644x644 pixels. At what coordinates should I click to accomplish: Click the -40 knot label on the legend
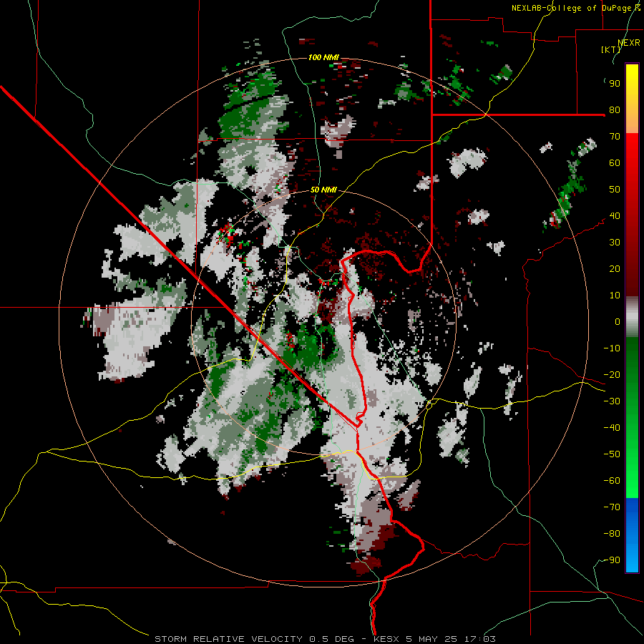pyautogui.click(x=612, y=428)
